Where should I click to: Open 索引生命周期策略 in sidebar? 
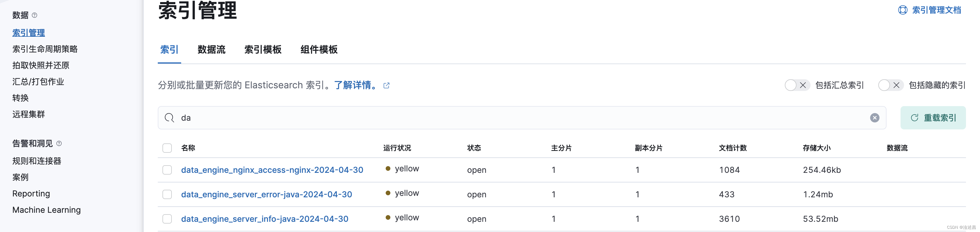(x=45, y=49)
